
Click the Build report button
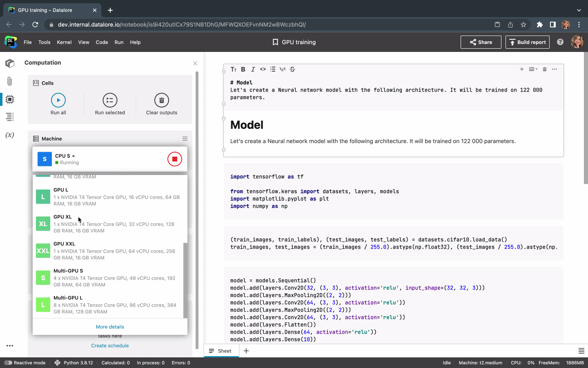pyautogui.click(x=527, y=42)
